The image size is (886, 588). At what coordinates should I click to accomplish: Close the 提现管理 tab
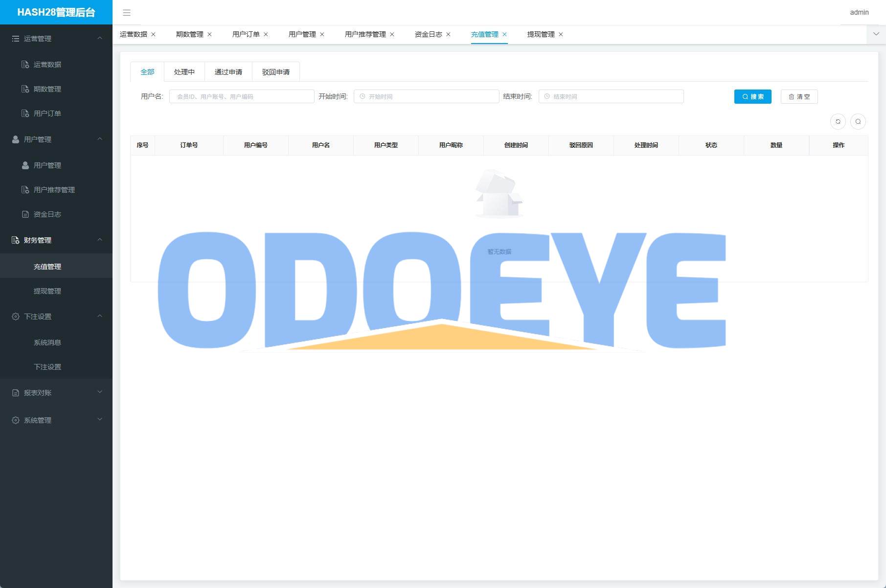[x=561, y=34]
